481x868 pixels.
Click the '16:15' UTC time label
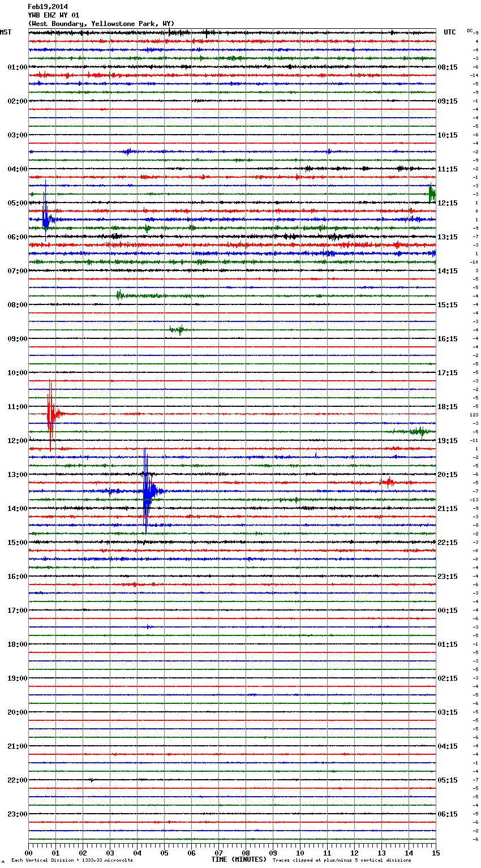(x=448, y=339)
